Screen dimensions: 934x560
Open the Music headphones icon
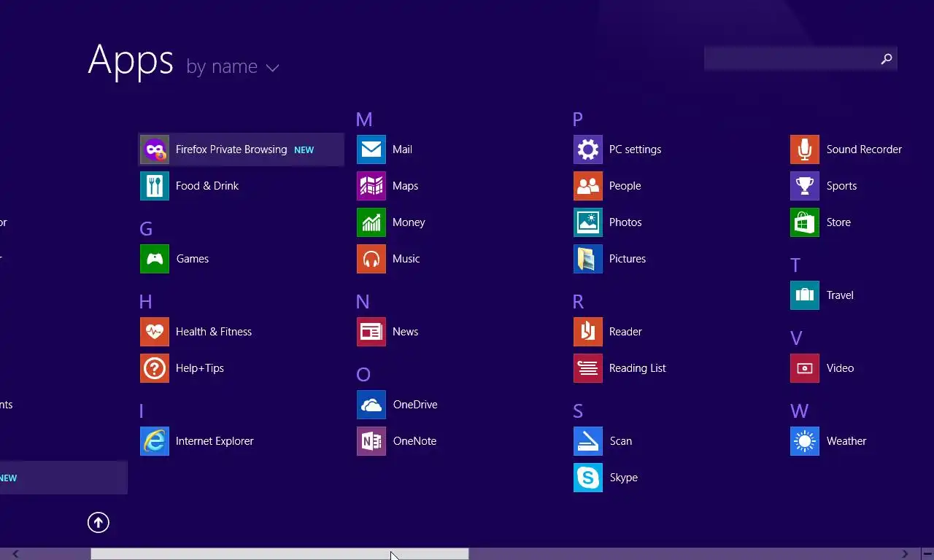(371, 259)
